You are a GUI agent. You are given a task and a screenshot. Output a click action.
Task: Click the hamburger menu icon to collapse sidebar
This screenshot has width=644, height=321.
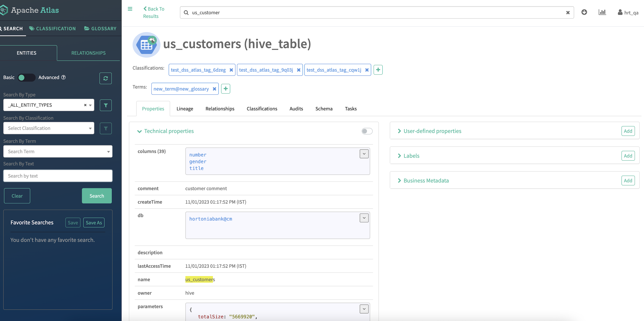(x=130, y=9)
